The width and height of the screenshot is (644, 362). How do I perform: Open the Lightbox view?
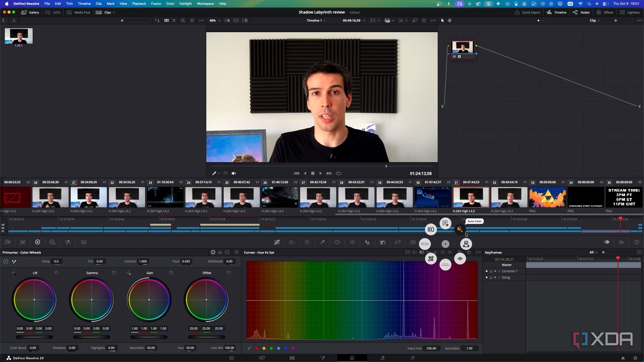(630, 12)
